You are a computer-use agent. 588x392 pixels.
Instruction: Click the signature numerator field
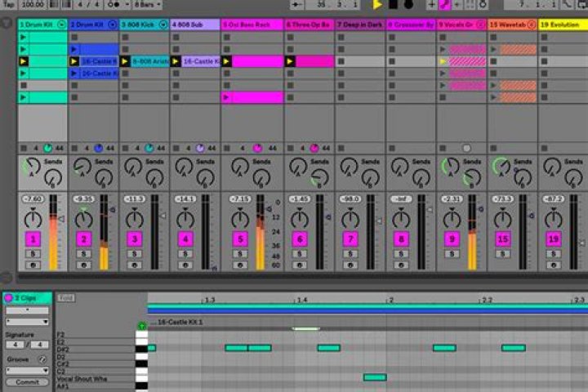tap(15, 345)
